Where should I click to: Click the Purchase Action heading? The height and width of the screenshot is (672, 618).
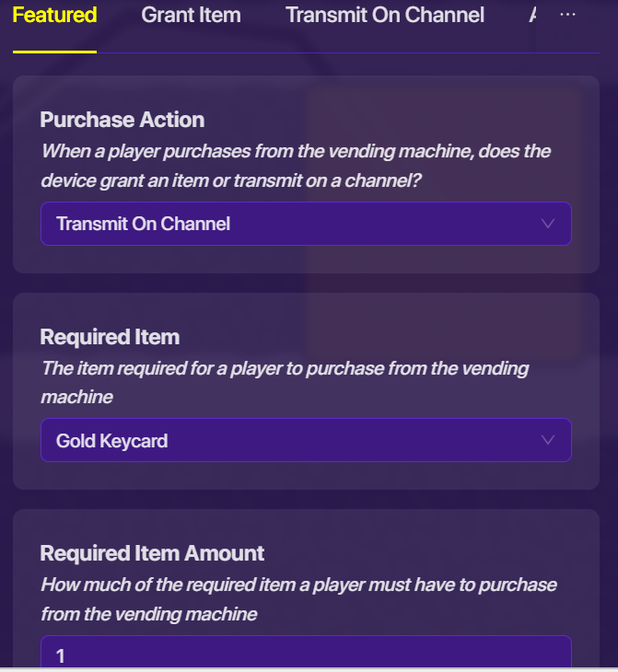point(122,120)
